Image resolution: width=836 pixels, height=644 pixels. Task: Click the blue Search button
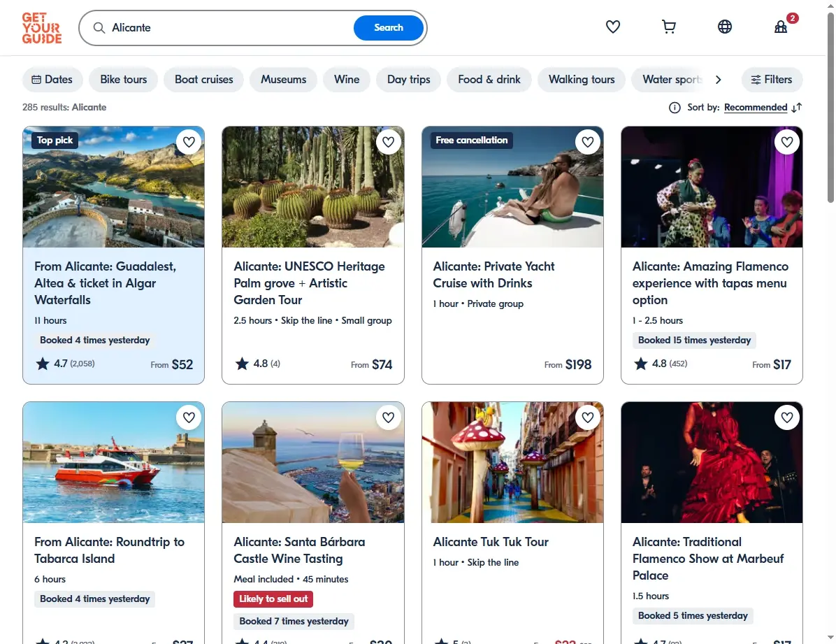[389, 28]
